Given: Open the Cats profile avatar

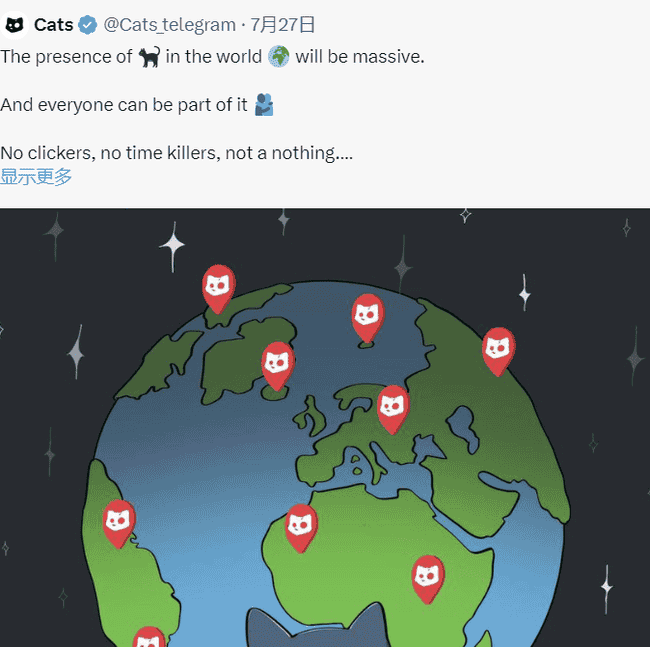Looking at the screenshot, I should (x=15, y=25).
